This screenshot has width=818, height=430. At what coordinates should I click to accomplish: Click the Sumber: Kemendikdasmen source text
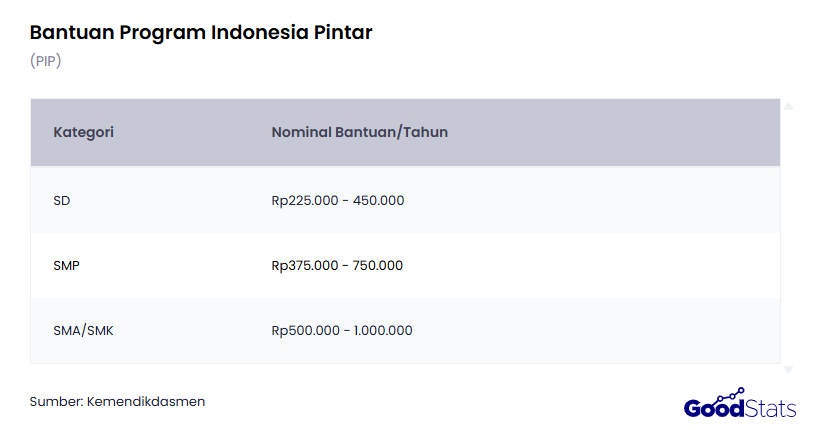pos(117,401)
